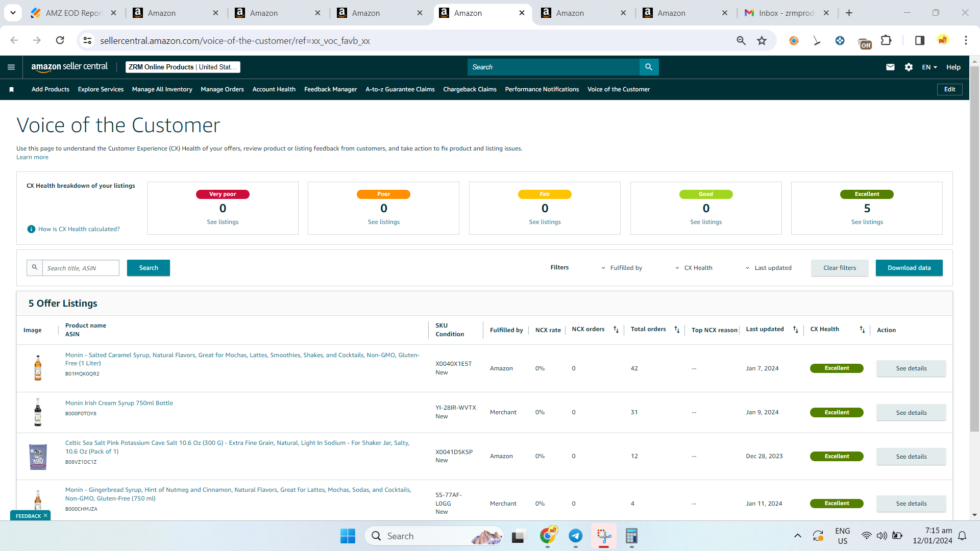This screenshot has height=551, width=980.
Task: Click the Clear filters button
Action: pyautogui.click(x=840, y=268)
